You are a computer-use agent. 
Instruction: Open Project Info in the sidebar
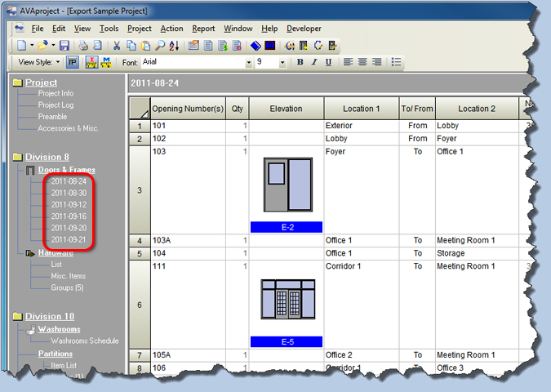(x=56, y=94)
